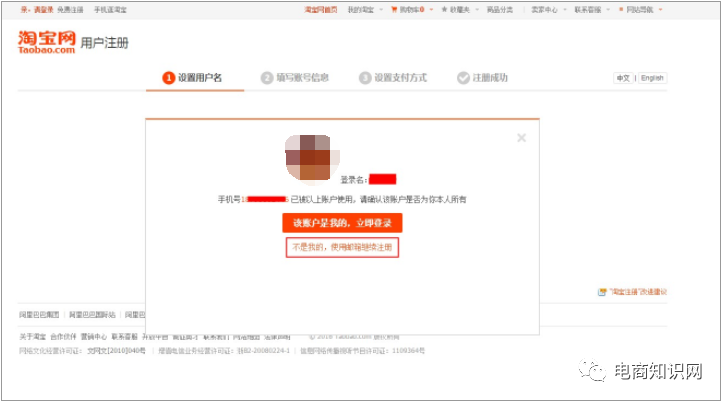726x403 pixels.
Task: Click 不是我的,使用邮箱继续注册 button
Action: click(x=342, y=247)
